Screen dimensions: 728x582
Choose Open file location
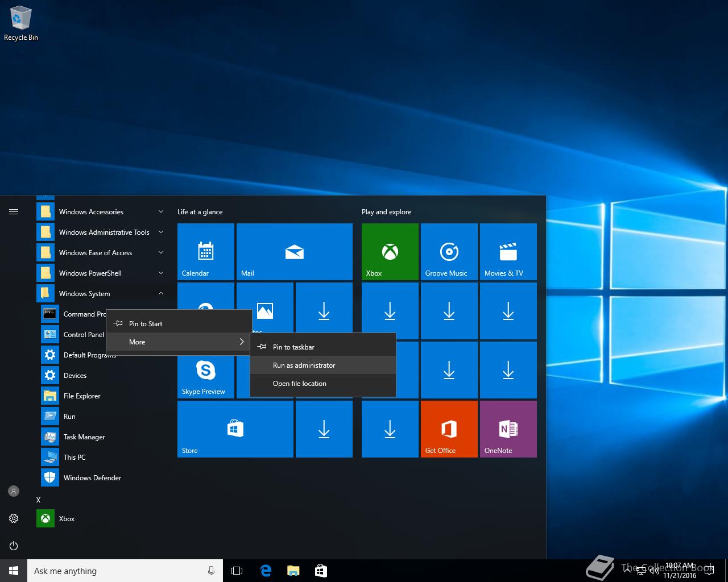[323, 383]
